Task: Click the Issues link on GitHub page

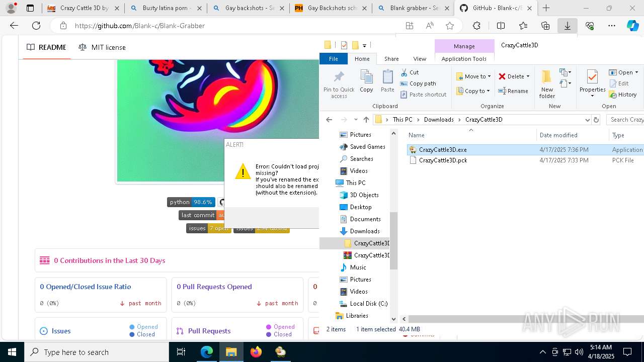Action: pos(61,331)
